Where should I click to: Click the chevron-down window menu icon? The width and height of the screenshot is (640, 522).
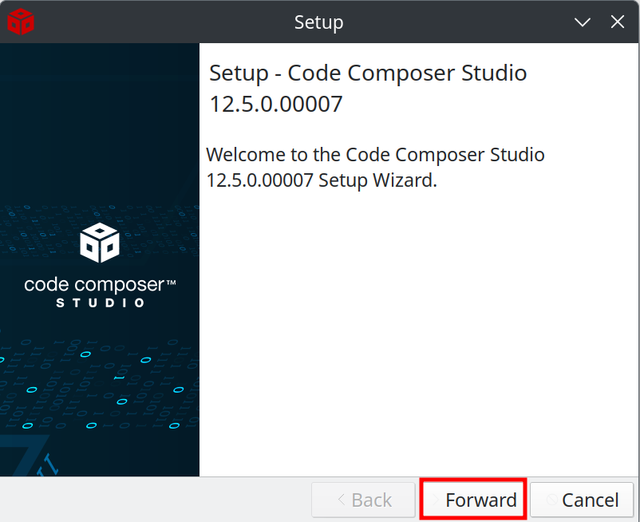582,22
